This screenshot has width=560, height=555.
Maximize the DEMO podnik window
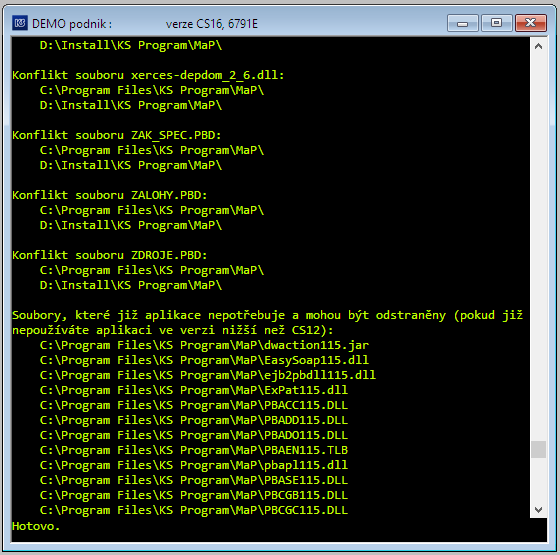[x=496, y=23]
